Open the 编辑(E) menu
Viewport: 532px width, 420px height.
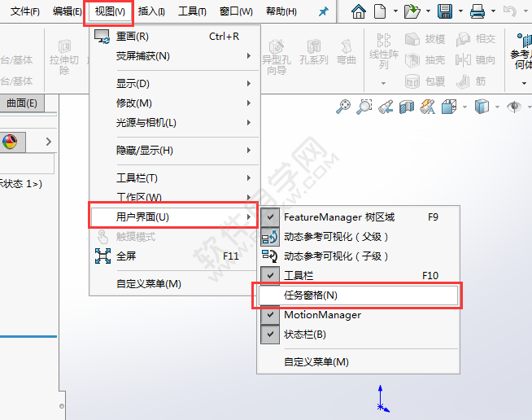[67, 11]
